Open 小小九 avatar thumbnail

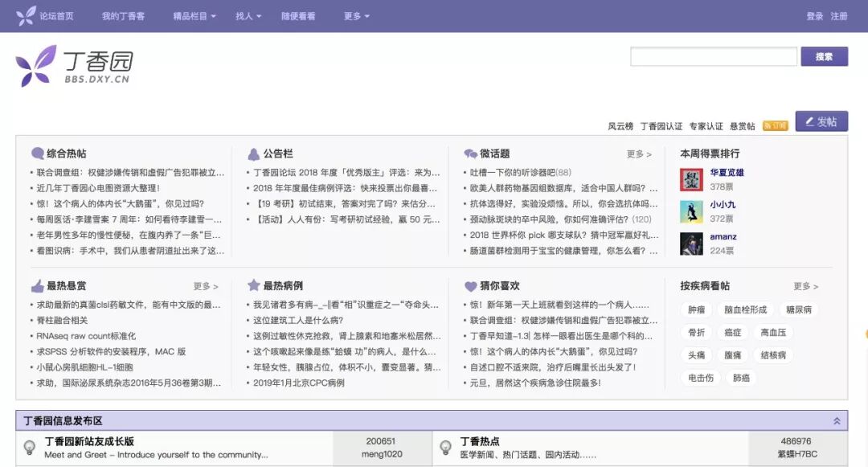(x=691, y=212)
